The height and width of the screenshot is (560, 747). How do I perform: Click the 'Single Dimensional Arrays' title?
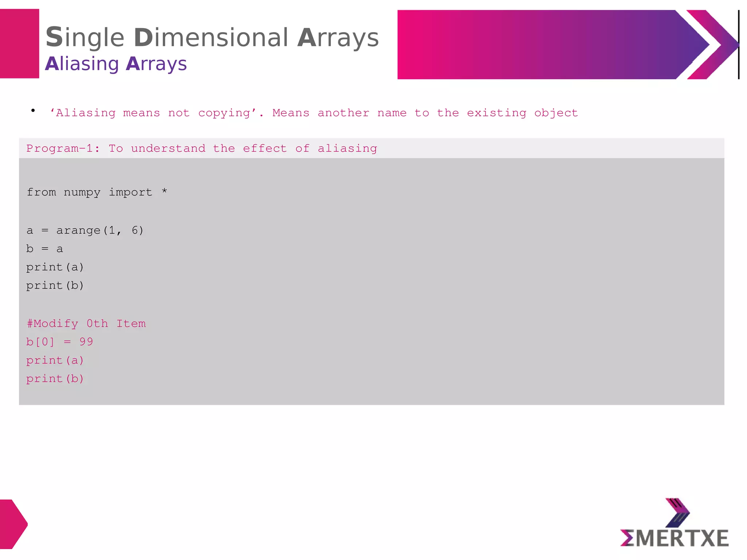click(x=212, y=38)
